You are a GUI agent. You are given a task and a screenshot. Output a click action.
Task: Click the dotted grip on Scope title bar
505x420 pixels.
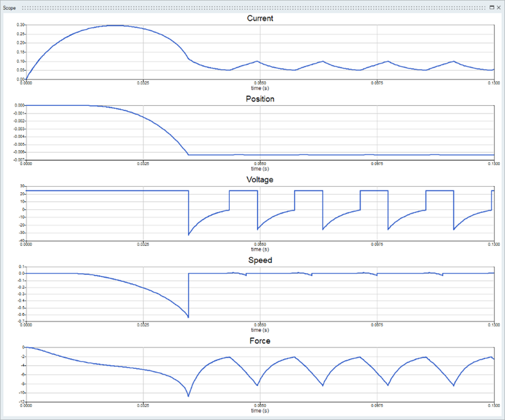click(252, 7)
